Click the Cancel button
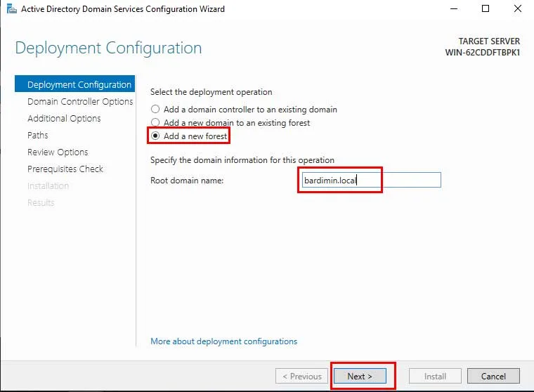This screenshot has width=534, height=392. tap(493, 376)
